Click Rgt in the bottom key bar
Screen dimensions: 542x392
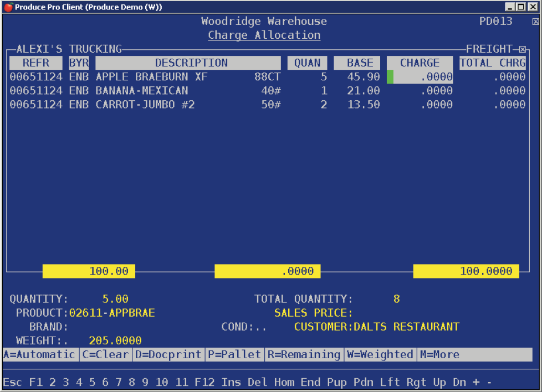click(416, 383)
